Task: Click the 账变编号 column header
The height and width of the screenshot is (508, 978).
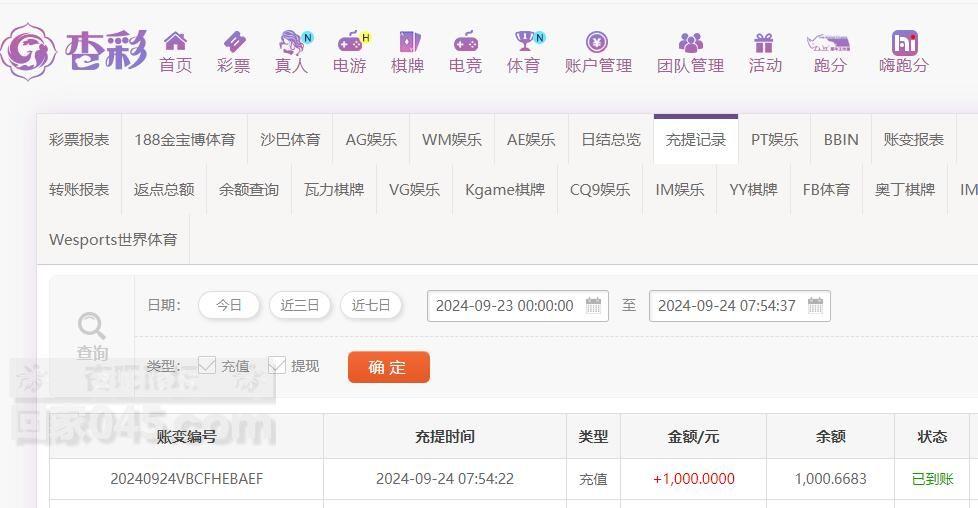Action: click(186, 436)
